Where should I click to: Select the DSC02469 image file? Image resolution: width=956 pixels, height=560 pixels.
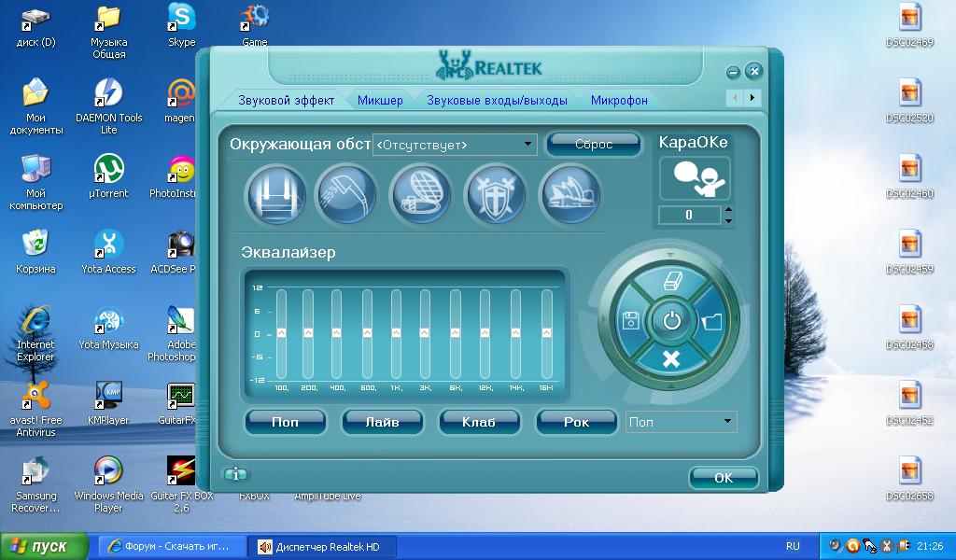[x=909, y=25]
